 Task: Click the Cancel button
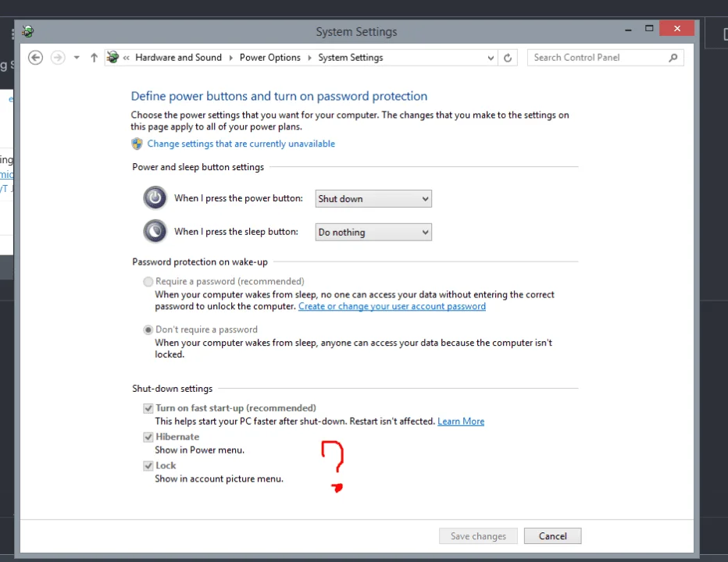[x=552, y=536]
